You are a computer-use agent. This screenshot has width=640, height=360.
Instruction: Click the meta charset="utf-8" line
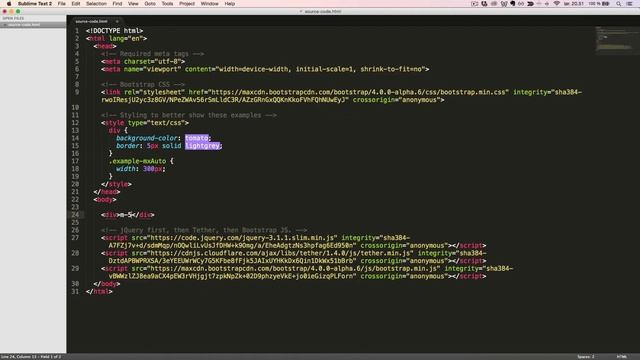(x=143, y=62)
